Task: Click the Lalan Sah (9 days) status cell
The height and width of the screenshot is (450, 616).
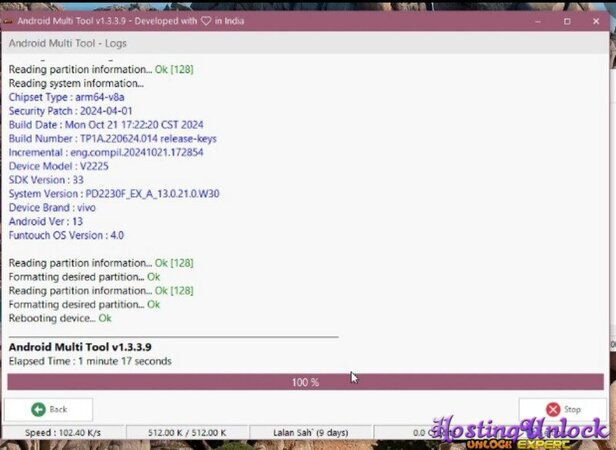Action: click(313, 433)
